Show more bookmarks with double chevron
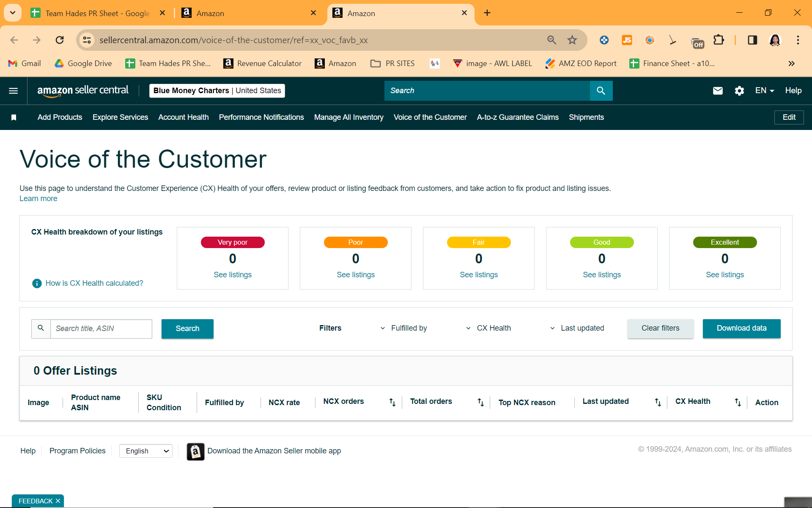Image resolution: width=812 pixels, height=508 pixels. click(x=792, y=63)
